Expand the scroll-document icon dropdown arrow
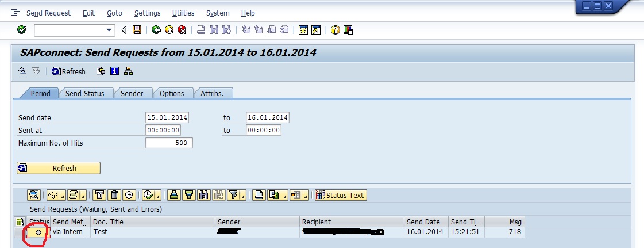644x248 pixels. point(84,197)
